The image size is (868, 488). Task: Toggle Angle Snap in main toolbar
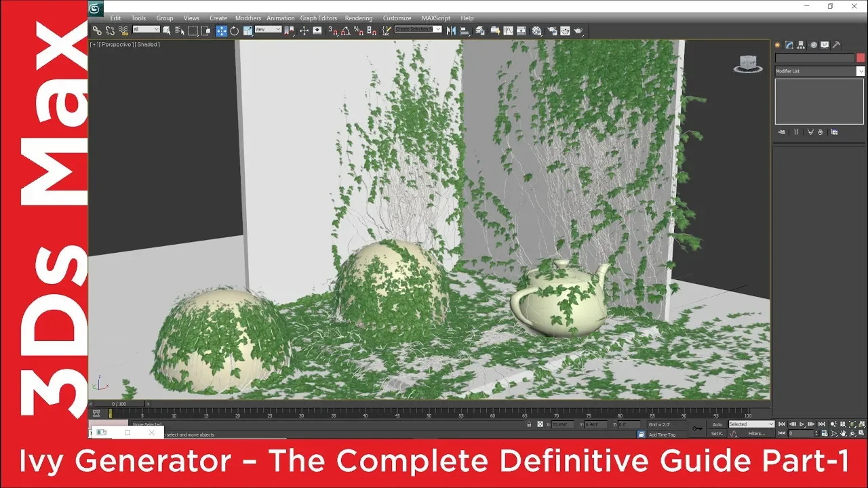[x=346, y=30]
